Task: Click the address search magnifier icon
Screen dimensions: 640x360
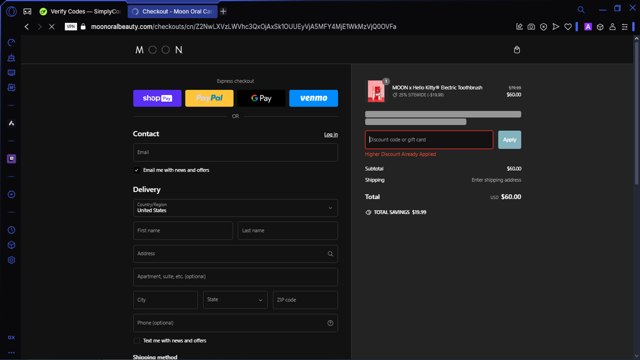Action: [330, 254]
